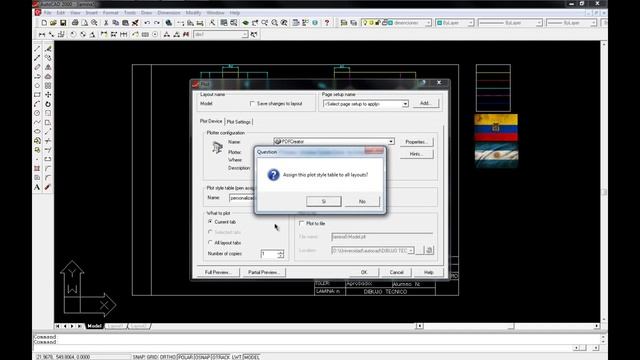Screen dimensions: 640x360
Task: Click Sí in the Question dialog
Action: click(x=324, y=201)
